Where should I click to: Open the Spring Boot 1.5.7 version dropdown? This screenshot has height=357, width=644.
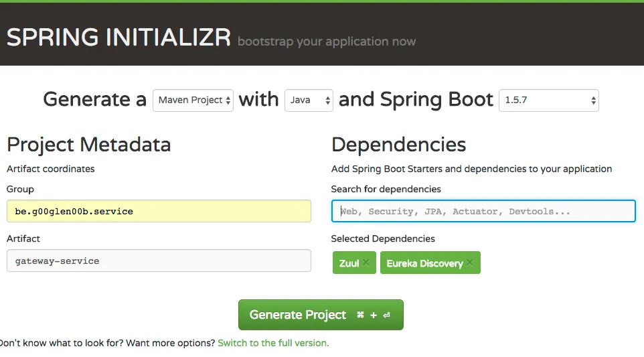[549, 100]
